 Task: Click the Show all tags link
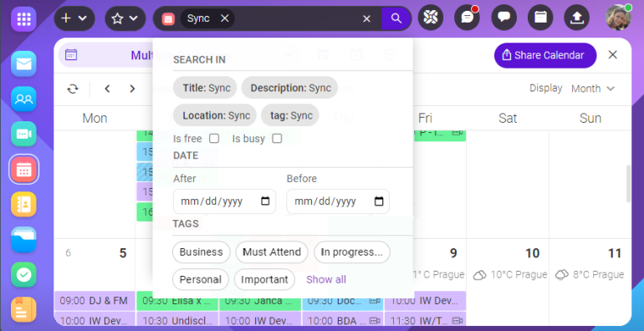(x=326, y=280)
